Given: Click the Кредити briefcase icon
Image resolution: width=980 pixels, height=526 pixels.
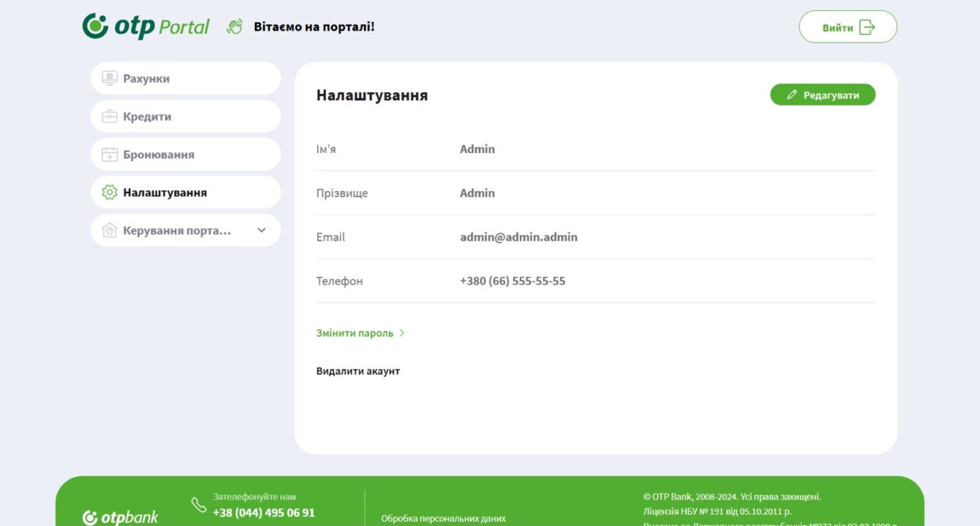Looking at the screenshot, I should 109,116.
